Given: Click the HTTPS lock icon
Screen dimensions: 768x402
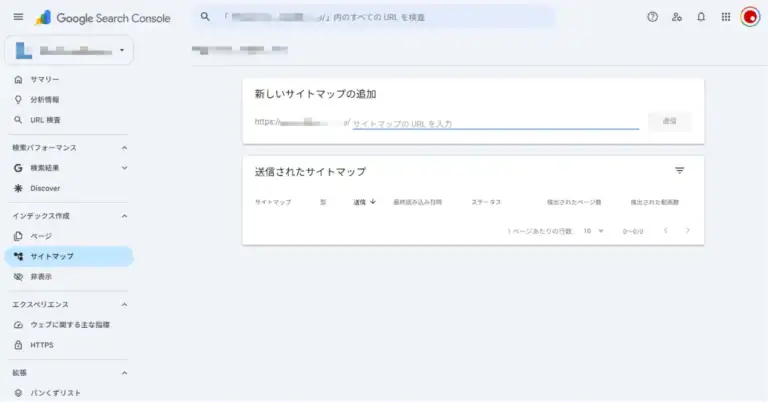Looking at the screenshot, I should (x=18, y=345).
